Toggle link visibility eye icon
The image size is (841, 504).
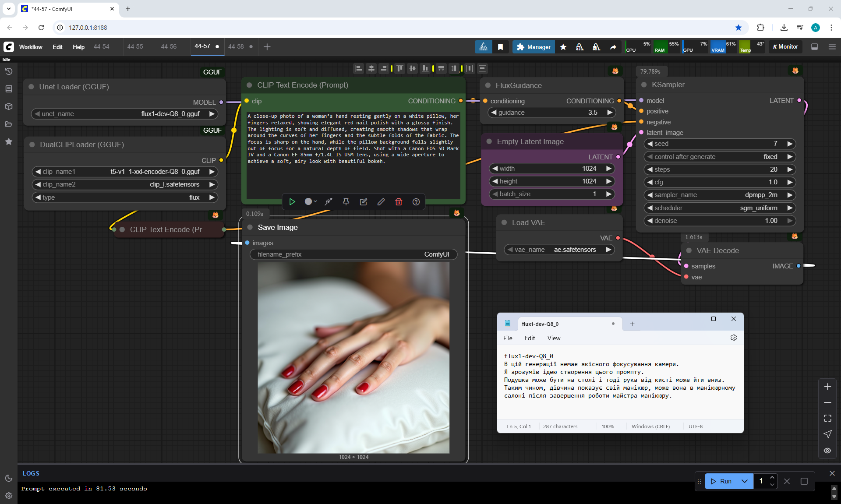827,451
